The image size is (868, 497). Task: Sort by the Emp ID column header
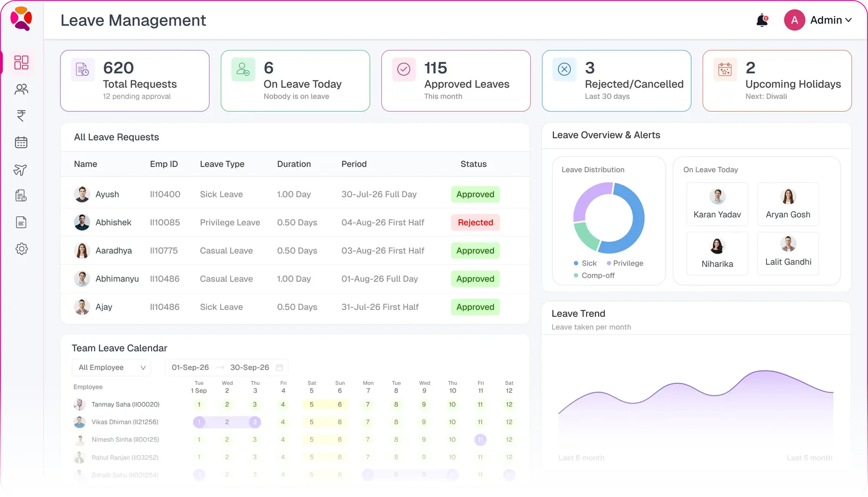pyautogui.click(x=164, y=164)
